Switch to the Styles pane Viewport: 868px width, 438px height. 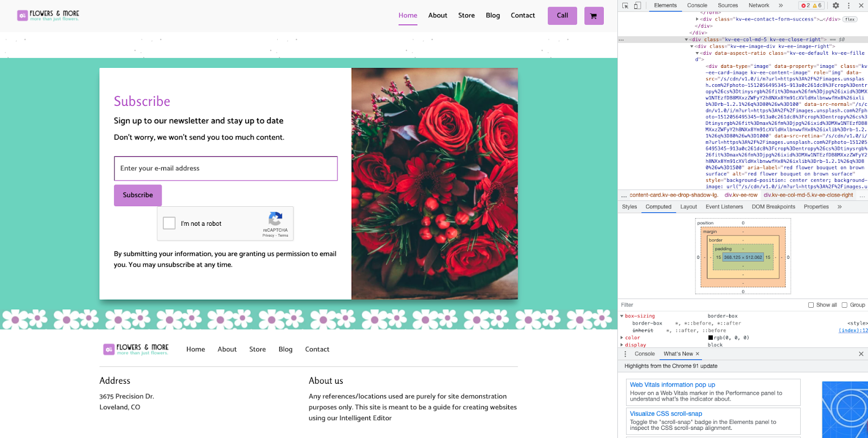tap(629, 207)
